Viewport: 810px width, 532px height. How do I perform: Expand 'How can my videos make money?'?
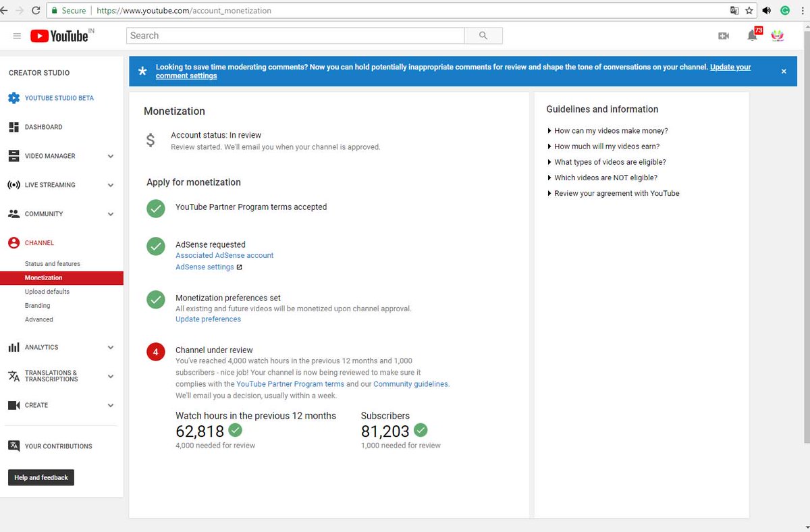tap(607, 131)
